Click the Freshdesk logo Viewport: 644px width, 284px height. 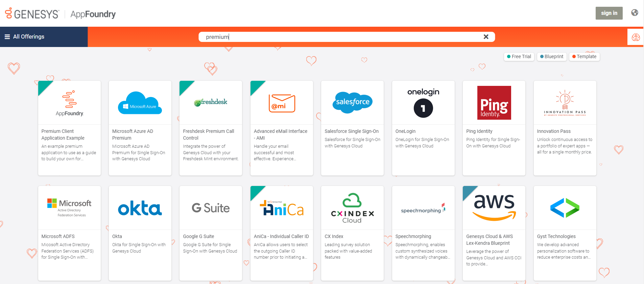point(211,102)
